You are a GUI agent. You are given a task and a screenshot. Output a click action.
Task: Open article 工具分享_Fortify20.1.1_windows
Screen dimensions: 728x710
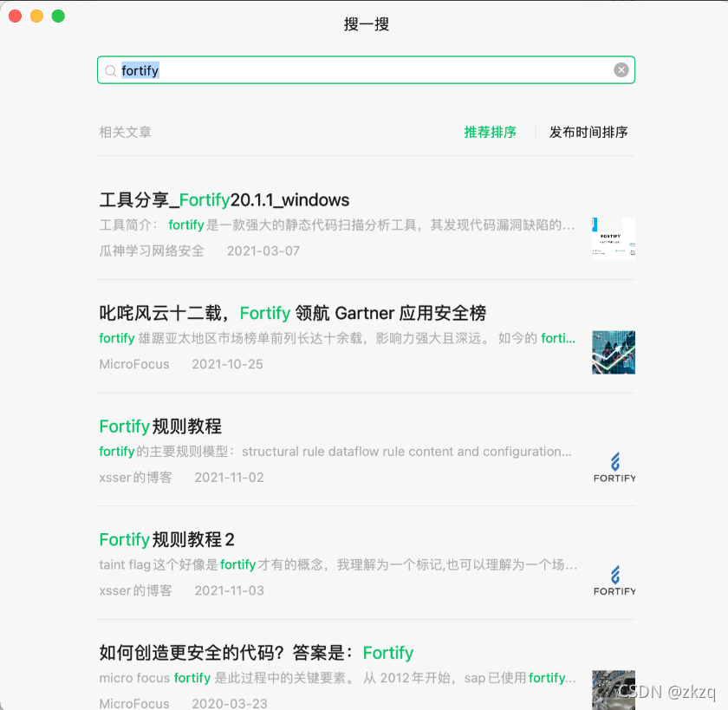pos(224,200)
